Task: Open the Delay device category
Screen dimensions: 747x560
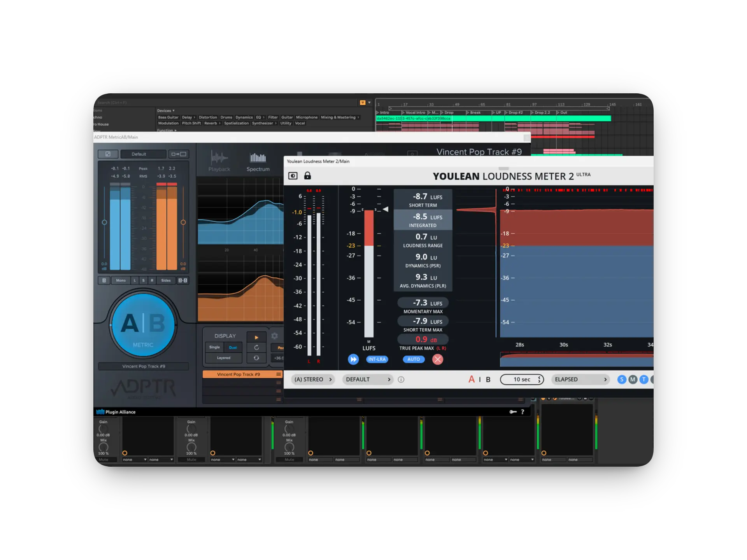Action: (x=189, y=117)
